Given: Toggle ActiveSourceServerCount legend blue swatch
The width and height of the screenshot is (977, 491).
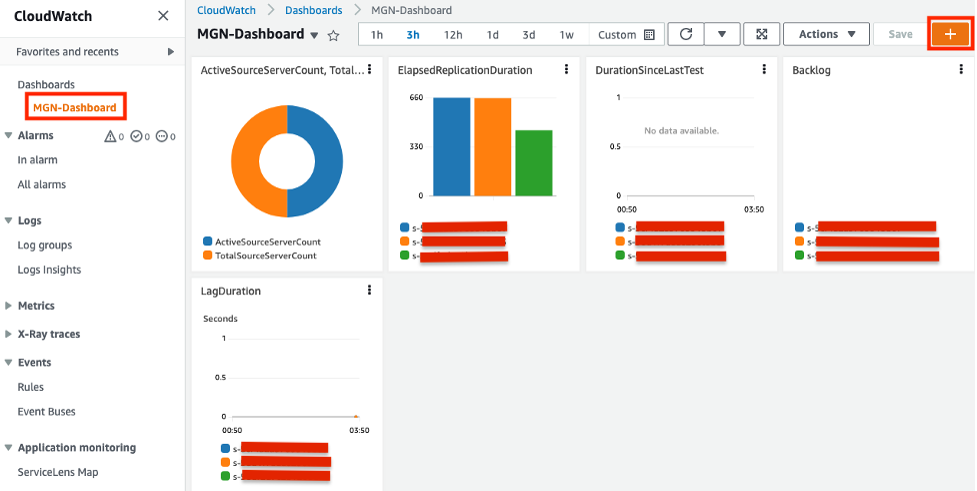Looking at the screenshot, I should (x=207, y=242).
